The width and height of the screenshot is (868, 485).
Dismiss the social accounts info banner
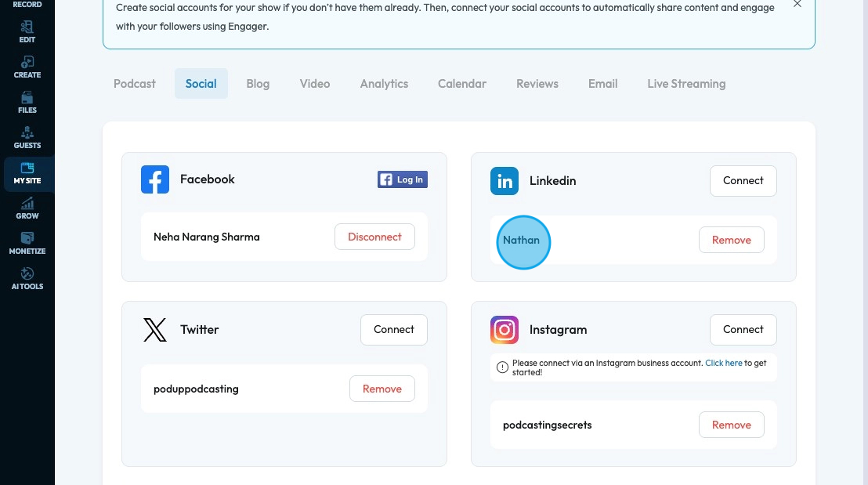[x=797, y=4]
